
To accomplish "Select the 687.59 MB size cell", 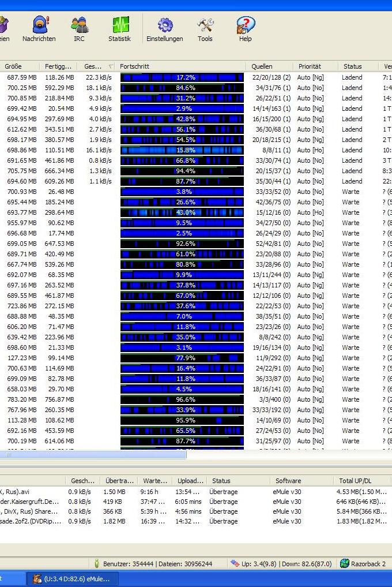I will (x=22, y=77).
